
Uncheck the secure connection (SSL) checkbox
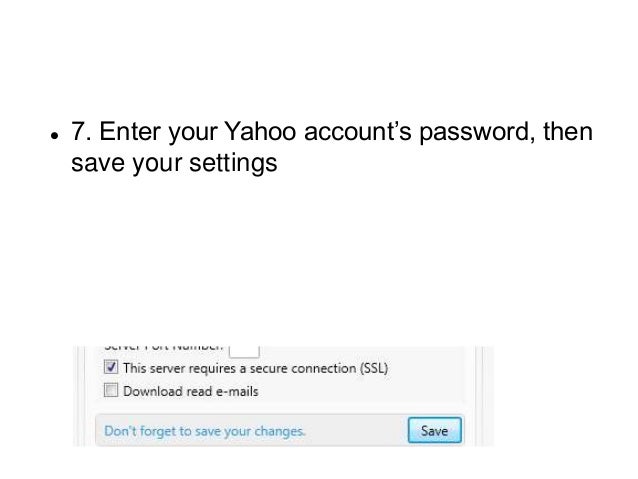[x=111, y=368]
